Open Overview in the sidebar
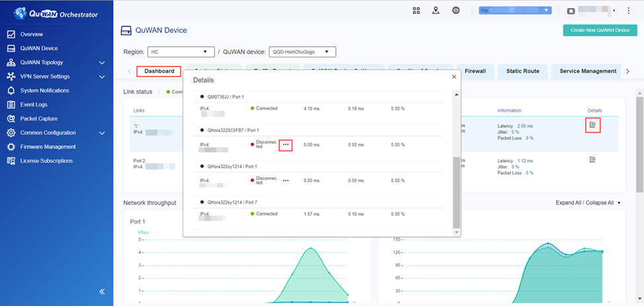The height and width of the screenshot is (306, 644). pyautogui.click(x=32, y=34)
